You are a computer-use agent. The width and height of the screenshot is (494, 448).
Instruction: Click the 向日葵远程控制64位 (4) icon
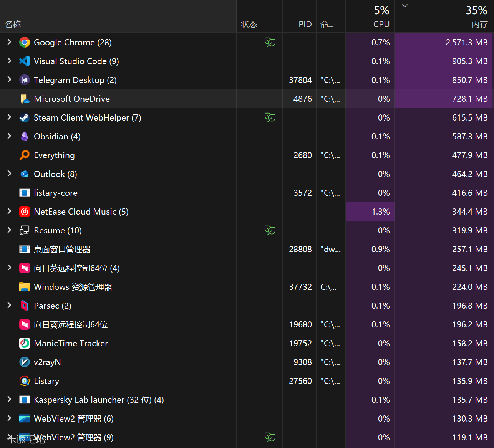[25, 268]
